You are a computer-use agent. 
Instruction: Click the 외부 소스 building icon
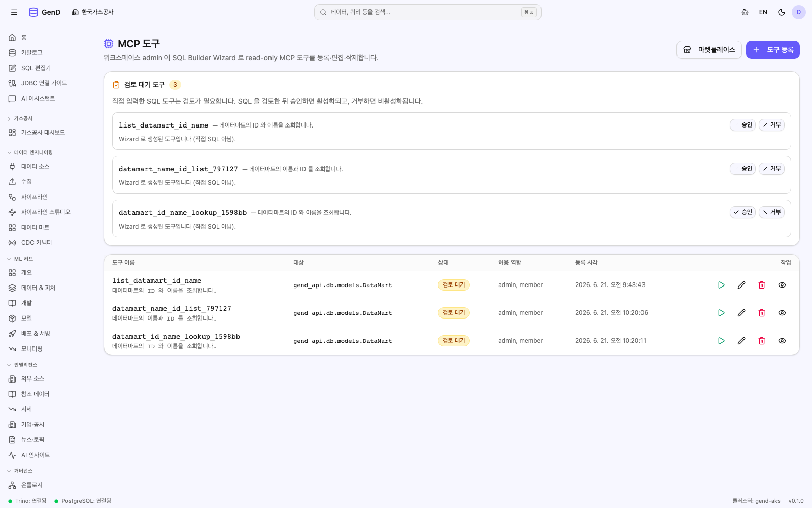click(x=12, y=379)
